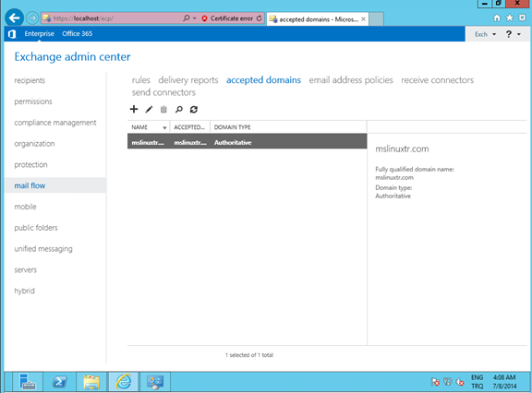Open the send connectors tab
532x393 pixels.
click(163, 92)
